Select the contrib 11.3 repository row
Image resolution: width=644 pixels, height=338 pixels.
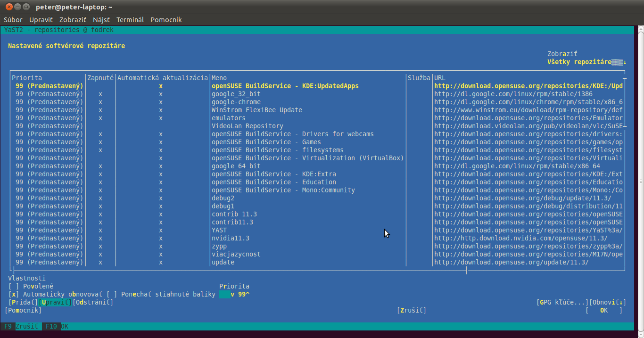click(x=317, y=214)
